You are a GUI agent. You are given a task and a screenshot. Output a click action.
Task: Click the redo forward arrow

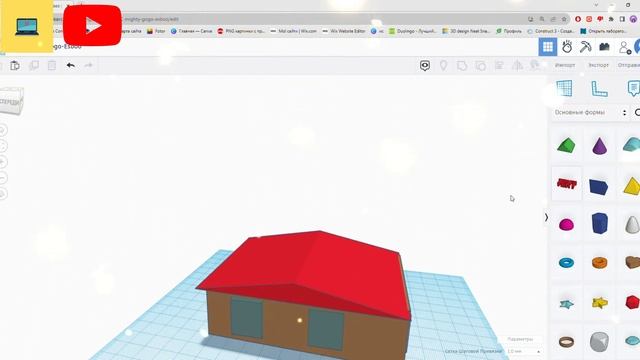(88, 65)
